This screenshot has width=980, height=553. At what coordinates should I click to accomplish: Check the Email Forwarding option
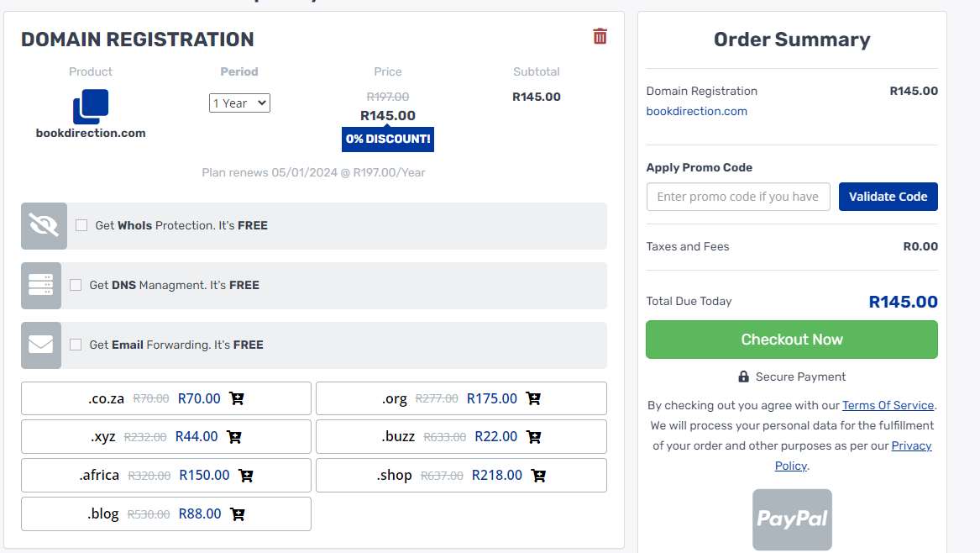coord(76,345)
